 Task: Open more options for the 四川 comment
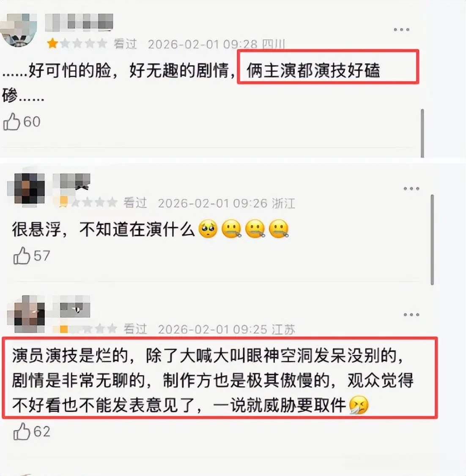point(401,30)
